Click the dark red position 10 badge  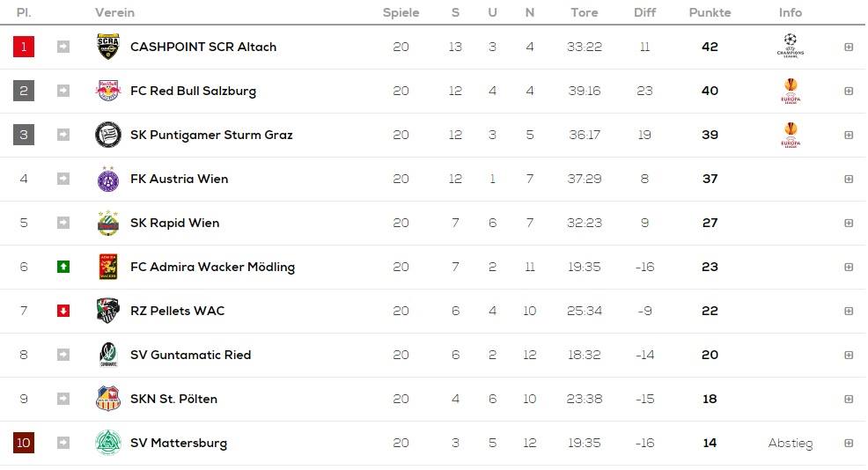click(x=24, y=443)
